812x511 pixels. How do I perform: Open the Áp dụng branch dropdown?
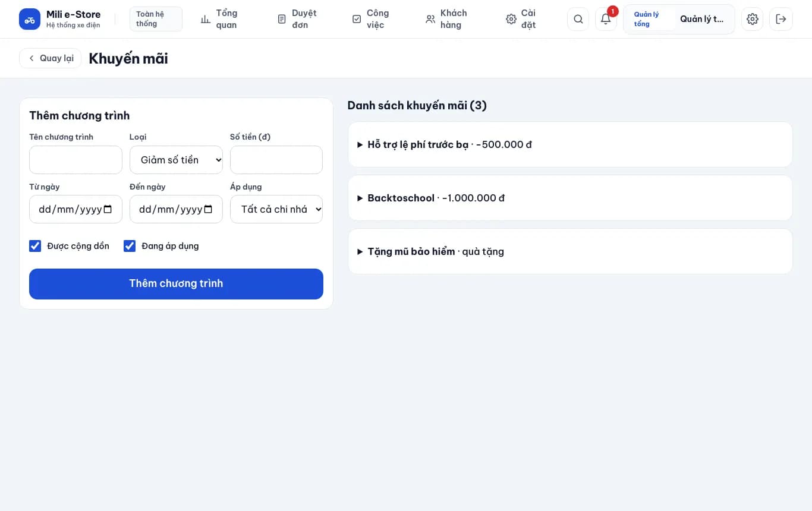[276, 209]
